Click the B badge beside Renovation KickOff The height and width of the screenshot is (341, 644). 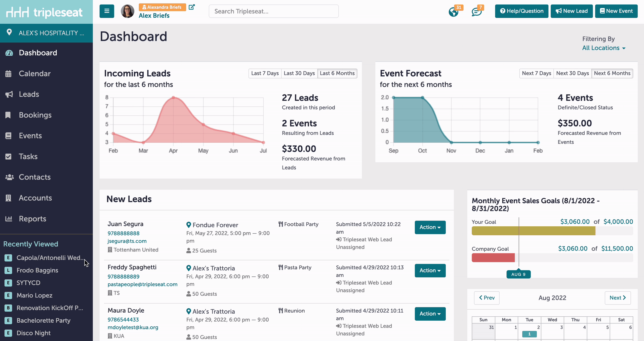pyautogui.click(x=8, y=308)
